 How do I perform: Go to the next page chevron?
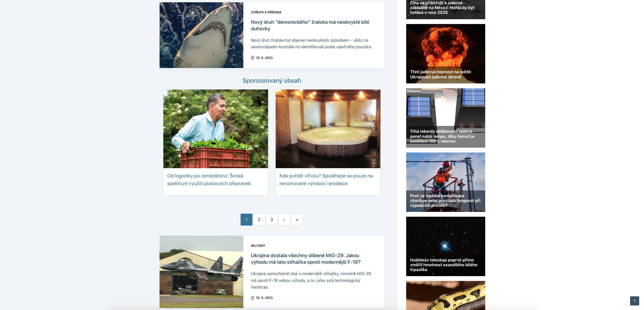pos(284,219)
